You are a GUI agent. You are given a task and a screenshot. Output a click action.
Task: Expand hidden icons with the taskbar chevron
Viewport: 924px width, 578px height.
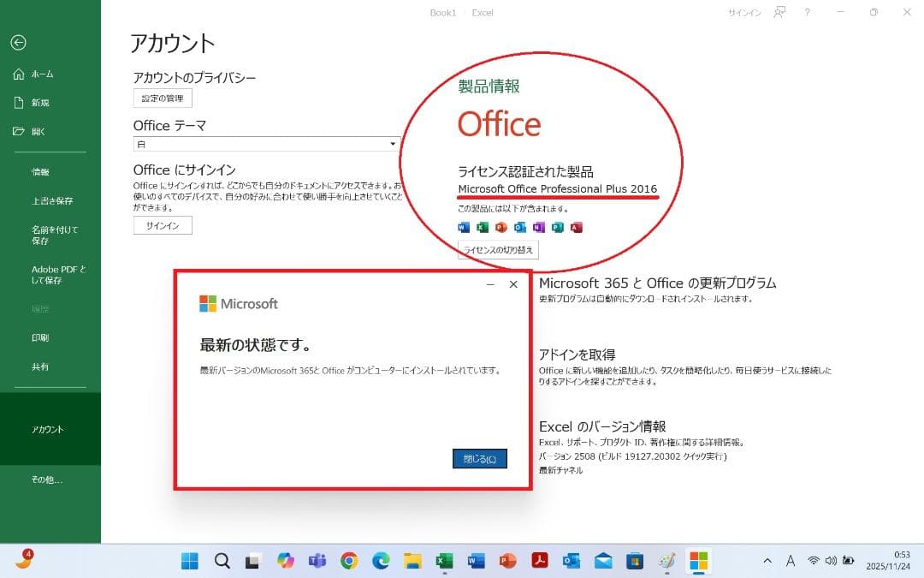pos(767,561)
